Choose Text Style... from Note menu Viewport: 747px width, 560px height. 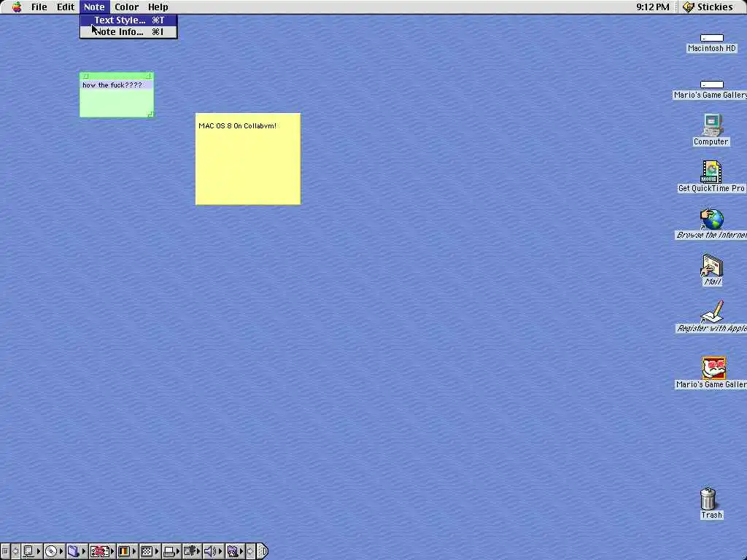128,20
